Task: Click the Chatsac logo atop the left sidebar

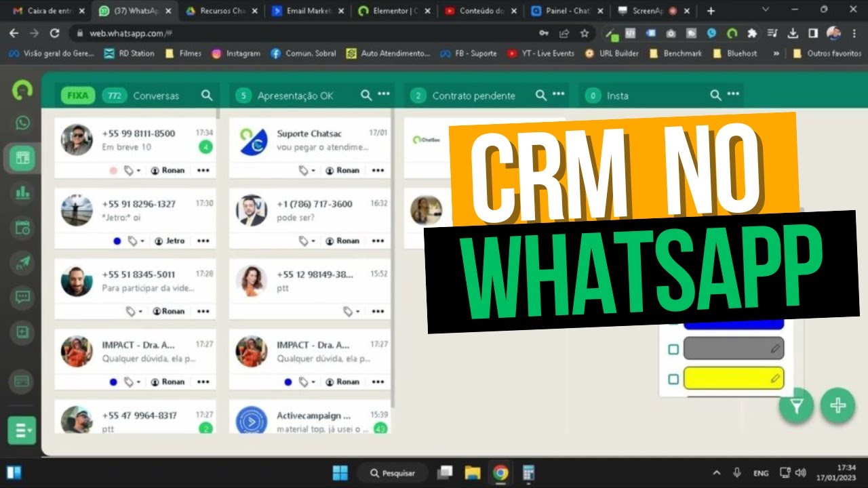Action: [22, 91]
